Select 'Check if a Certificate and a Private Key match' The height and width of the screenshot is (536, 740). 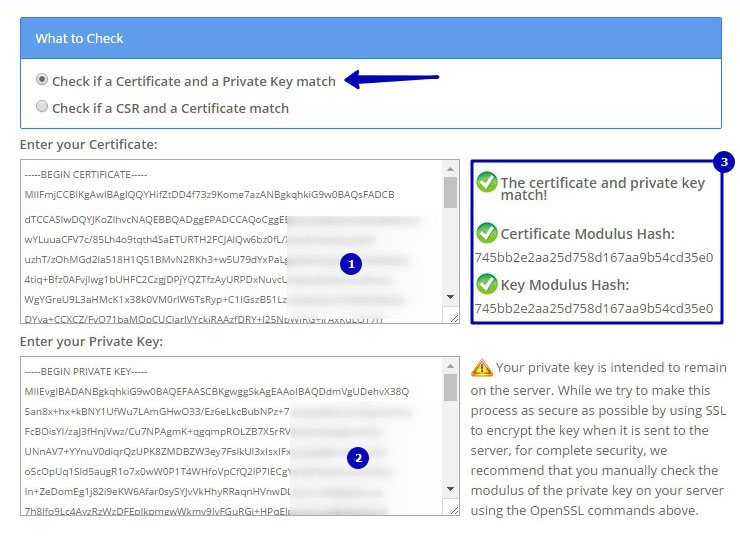[x=42, y=80]
